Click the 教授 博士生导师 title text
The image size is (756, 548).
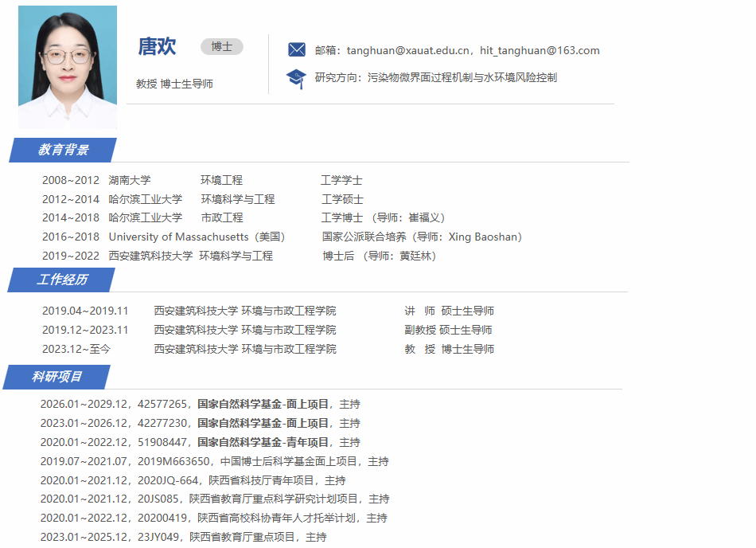pos(174,84)
